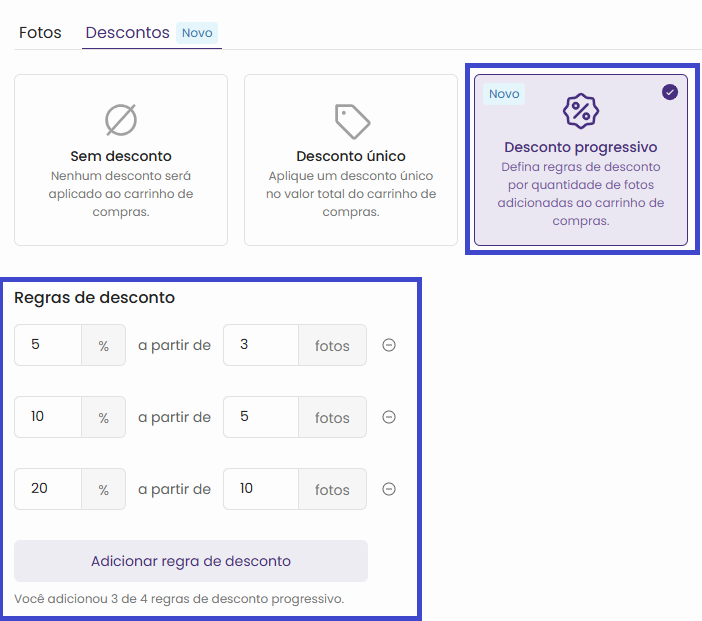Switch to the Fotos tab
702x621 pixels.
[x=40, y=33]
